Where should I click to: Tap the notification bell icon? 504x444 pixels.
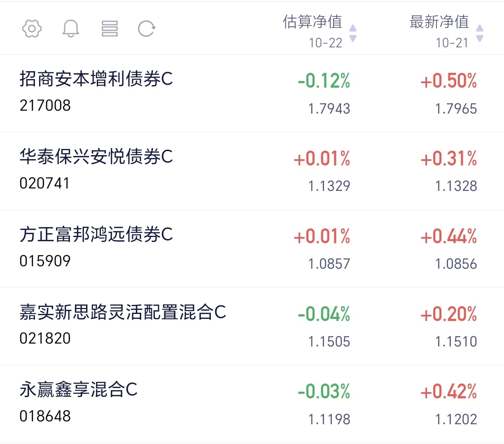click(x=70, y=29)
